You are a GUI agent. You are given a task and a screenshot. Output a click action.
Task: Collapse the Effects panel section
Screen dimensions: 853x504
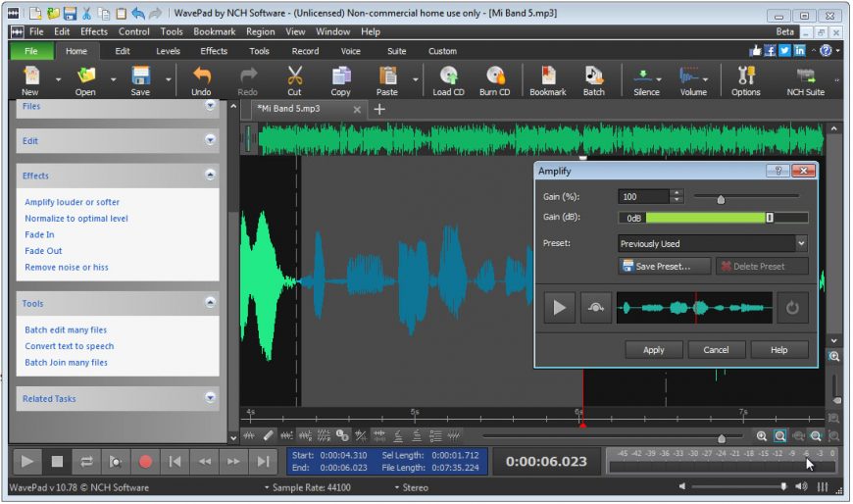[x=210, y=176]
